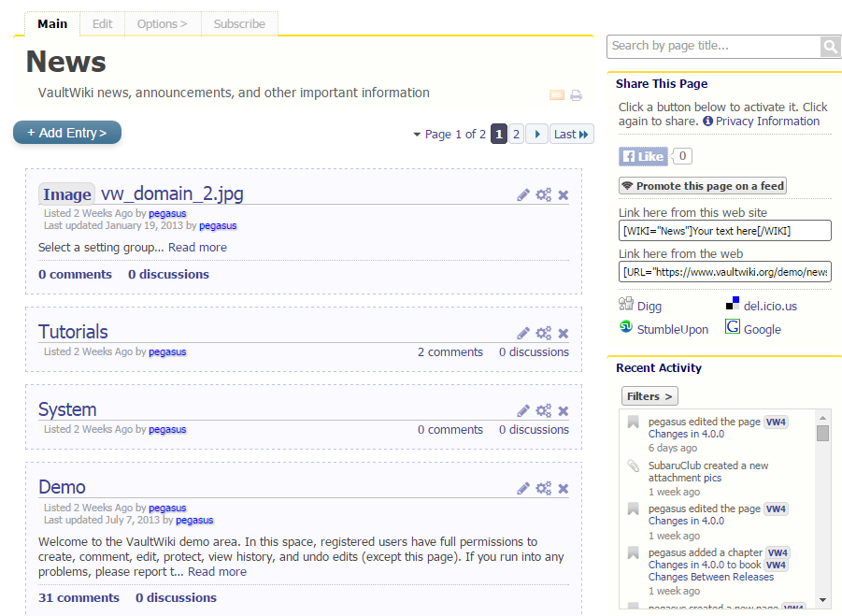The image size is (842, 616).
Task: Click pencil icon for Tutorials entry
Action: (523, 334)
